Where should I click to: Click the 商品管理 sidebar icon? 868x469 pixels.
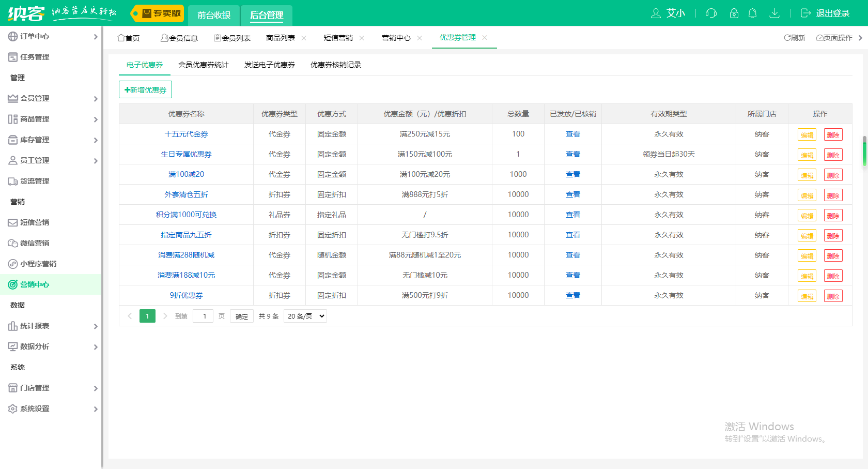click(13, 119)
